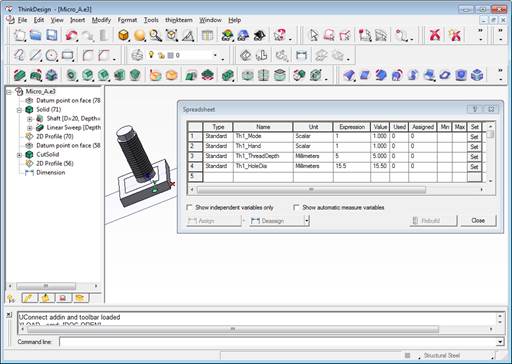Click the red X delete icon
The height and width of the screenshot is (364, 512).
pos(435,35)
